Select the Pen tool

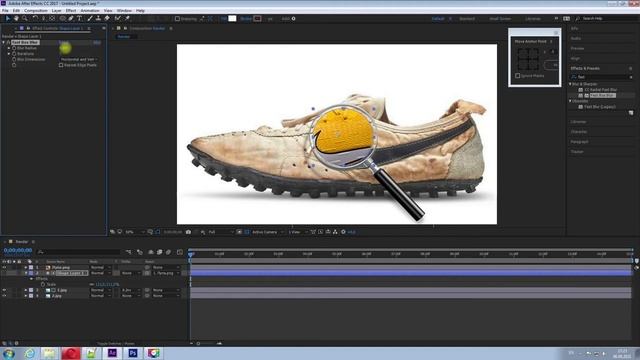tap(71, 18)
